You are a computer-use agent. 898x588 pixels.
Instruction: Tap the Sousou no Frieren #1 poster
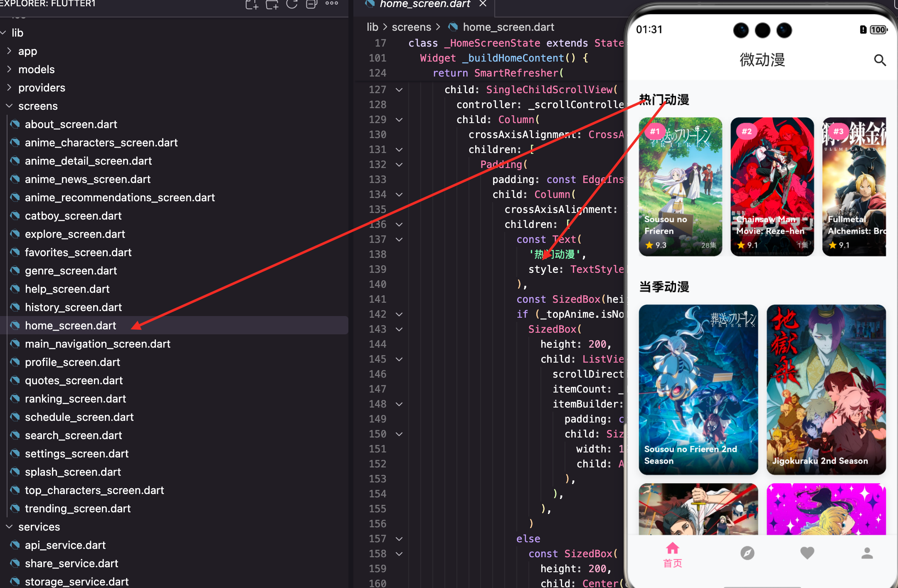[680, 186]
